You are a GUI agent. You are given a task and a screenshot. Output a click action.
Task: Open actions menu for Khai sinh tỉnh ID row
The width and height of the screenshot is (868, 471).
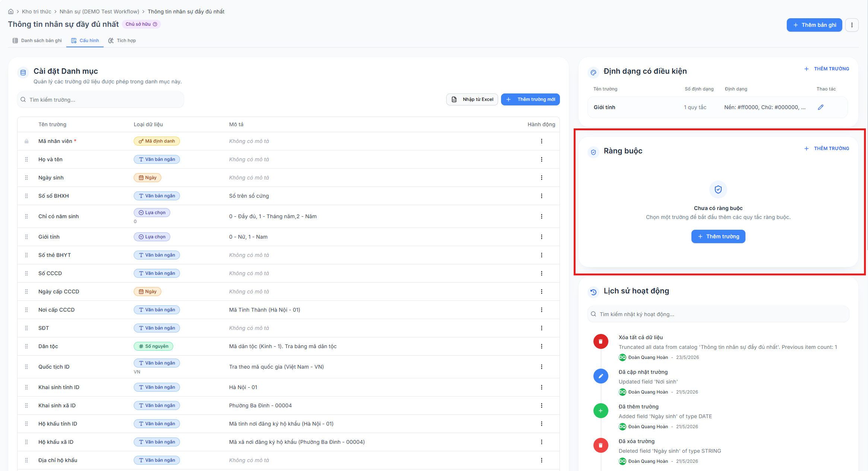click(542, 387)
